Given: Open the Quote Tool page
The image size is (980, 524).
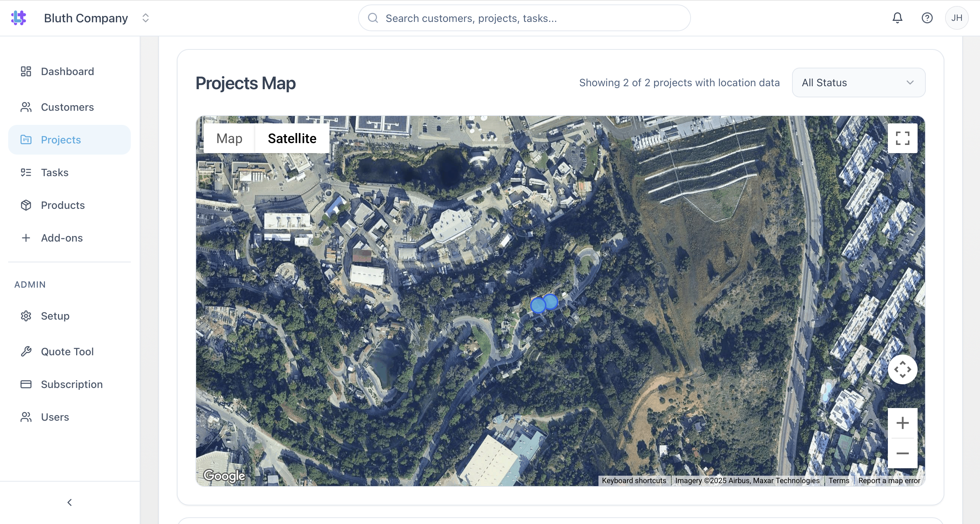Looking at the screenshot, I should click(67, 351).
